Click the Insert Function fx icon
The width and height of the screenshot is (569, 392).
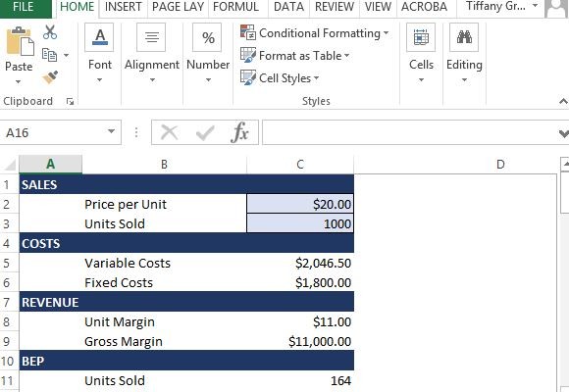point(239,132)
